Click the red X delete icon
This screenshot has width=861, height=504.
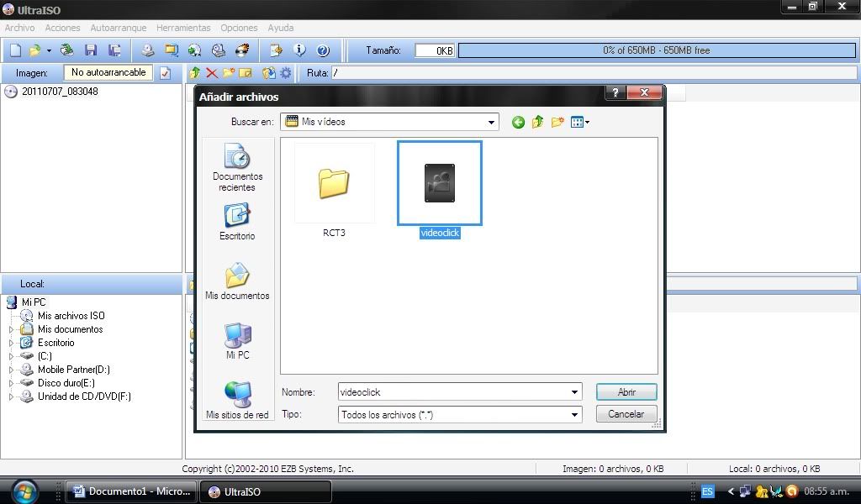(211, 72)
